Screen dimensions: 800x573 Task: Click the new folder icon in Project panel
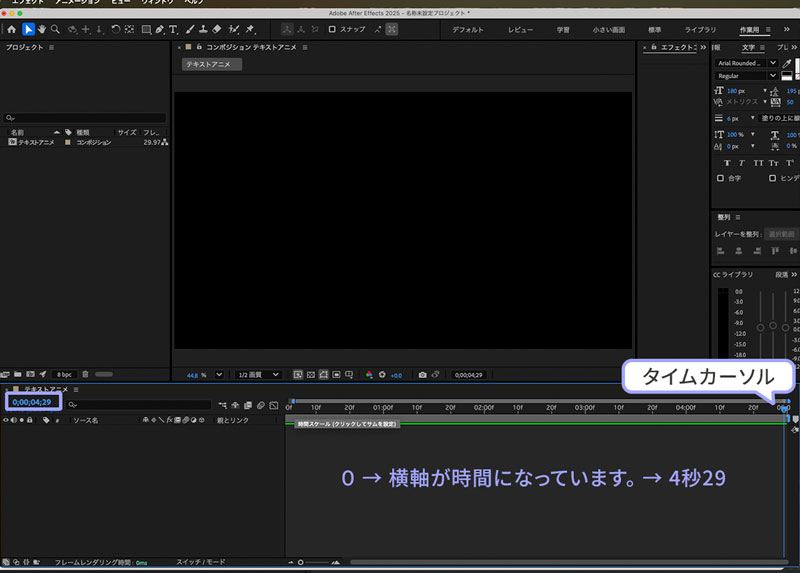tap(18, 375)
